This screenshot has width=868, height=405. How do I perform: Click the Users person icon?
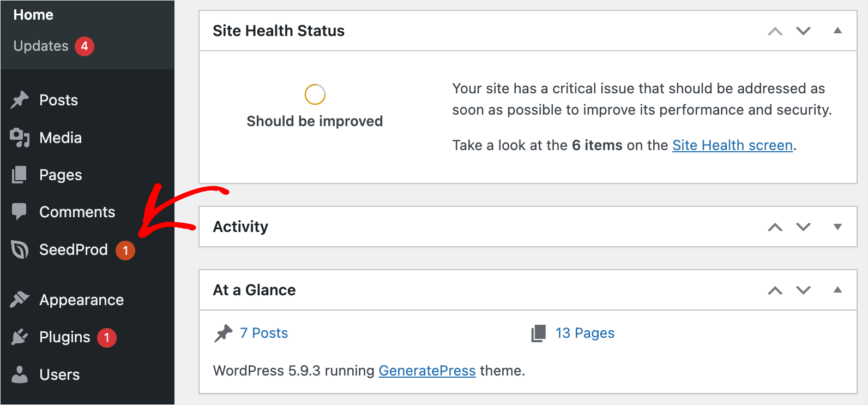20,374
